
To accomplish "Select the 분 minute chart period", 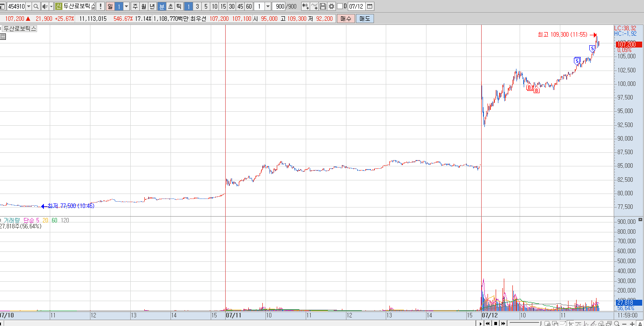I will [162, 6].
